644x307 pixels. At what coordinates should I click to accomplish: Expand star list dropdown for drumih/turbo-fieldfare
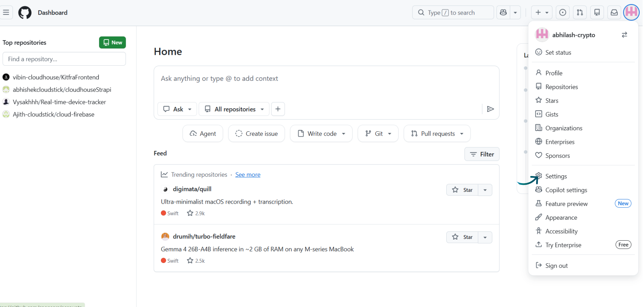pyautogui.click(x=485, y=237)
